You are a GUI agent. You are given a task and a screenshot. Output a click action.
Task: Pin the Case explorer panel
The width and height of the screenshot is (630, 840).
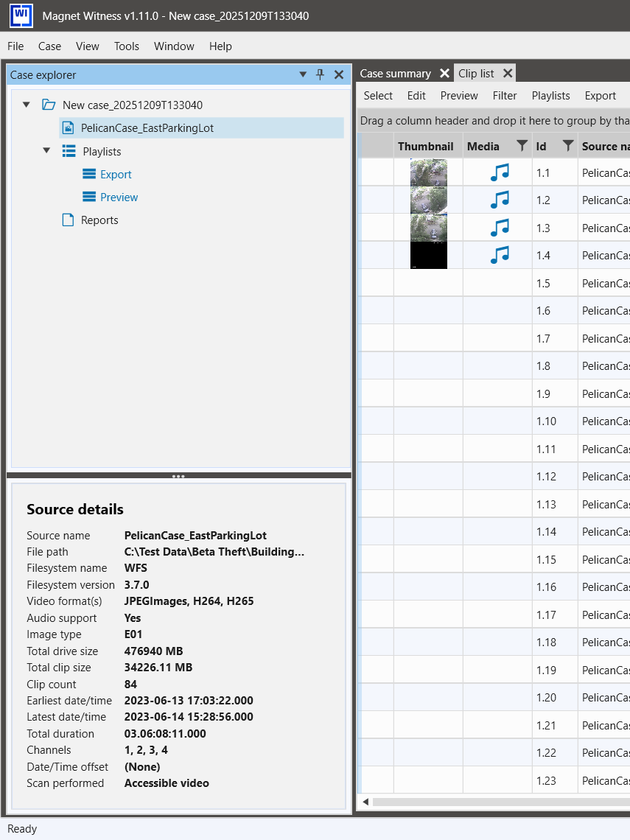(x=321, y=74)
